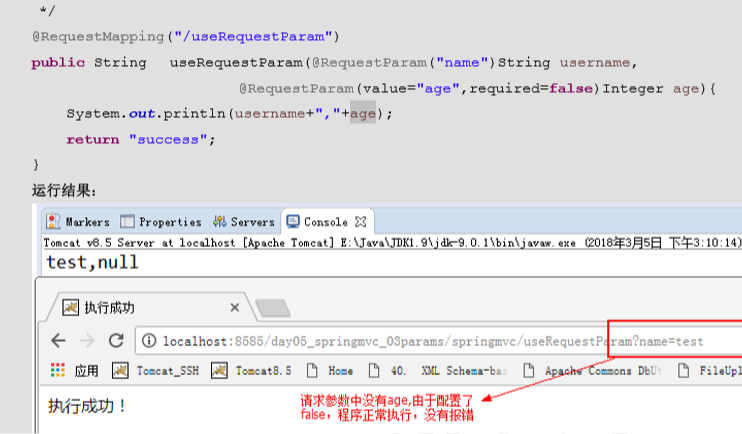Open the Servers tab
The width and height of the screenshot is (742, 434).
click(x=244, y=221)
